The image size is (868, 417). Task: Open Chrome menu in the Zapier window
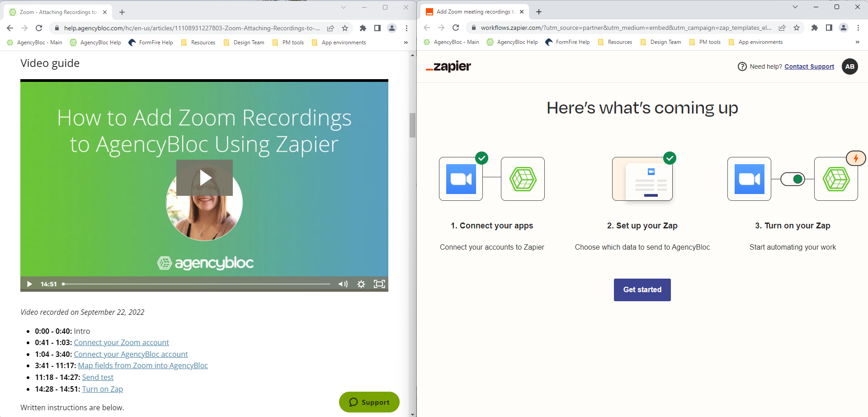tap(858, 28)
